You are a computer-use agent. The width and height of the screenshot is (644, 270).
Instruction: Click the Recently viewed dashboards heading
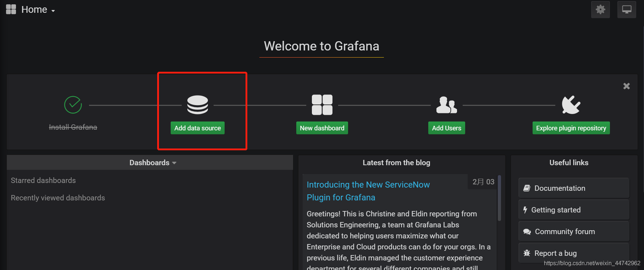(x=58, y=198)
